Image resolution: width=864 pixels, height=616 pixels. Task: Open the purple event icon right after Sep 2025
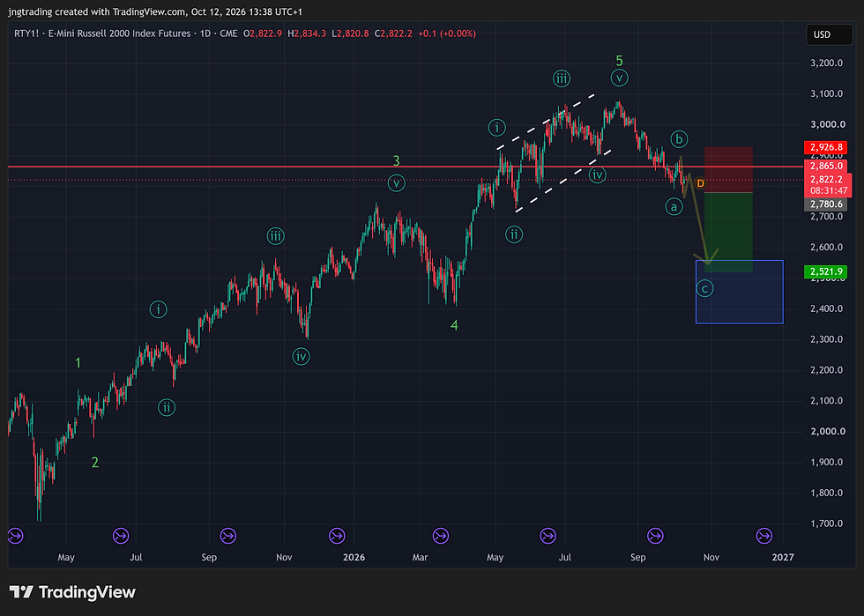(x=228, y=535)
